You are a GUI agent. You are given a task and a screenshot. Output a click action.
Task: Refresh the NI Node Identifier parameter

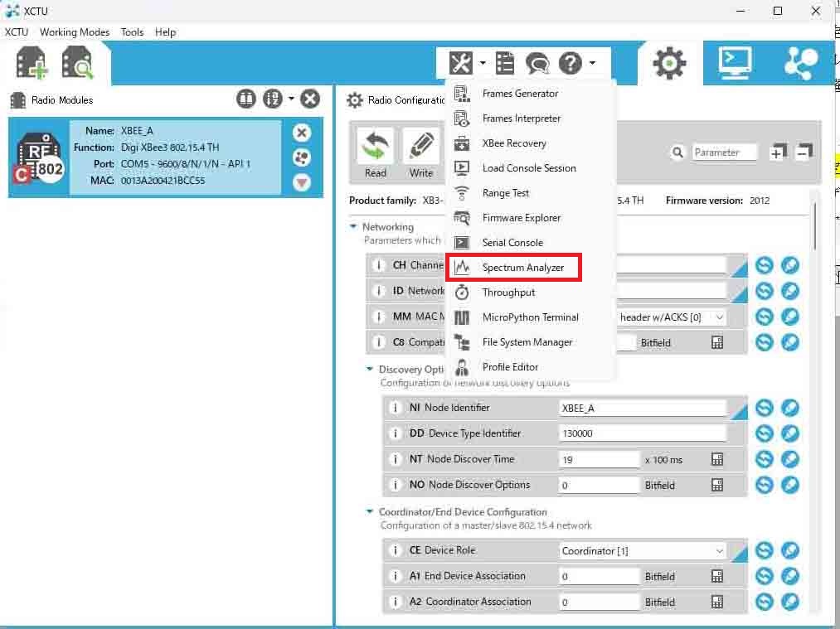coord(765,408)
